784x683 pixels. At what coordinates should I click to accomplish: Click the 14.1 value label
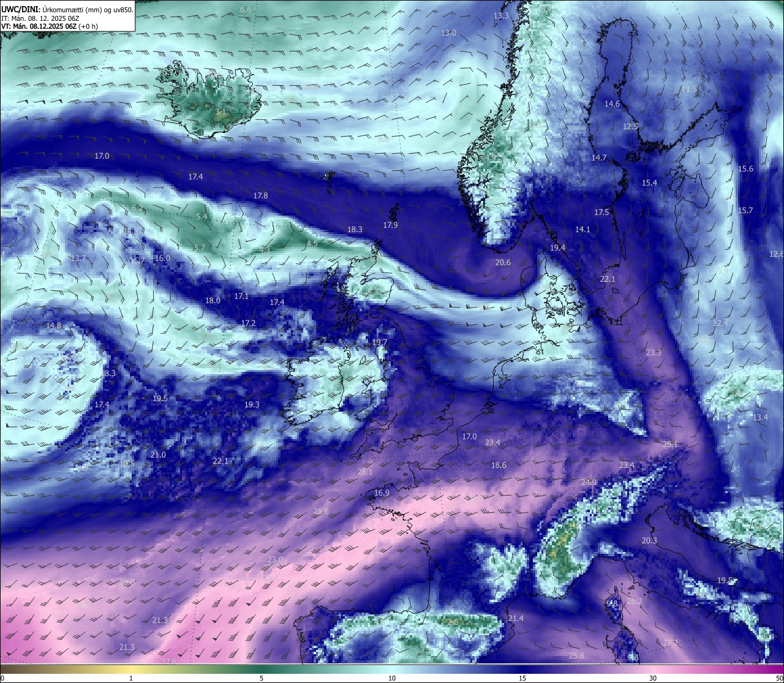(x=582, y=229)
